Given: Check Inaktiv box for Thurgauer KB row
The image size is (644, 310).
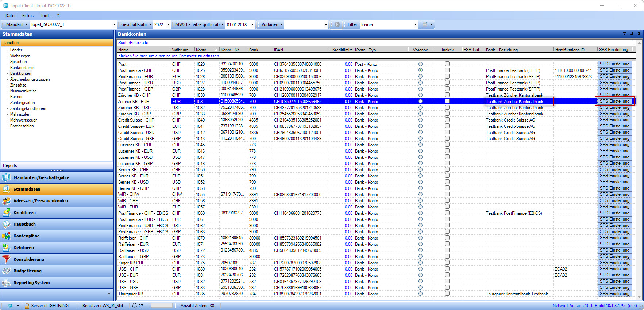Looking at the screenshot, I should [x=447, y=294].
